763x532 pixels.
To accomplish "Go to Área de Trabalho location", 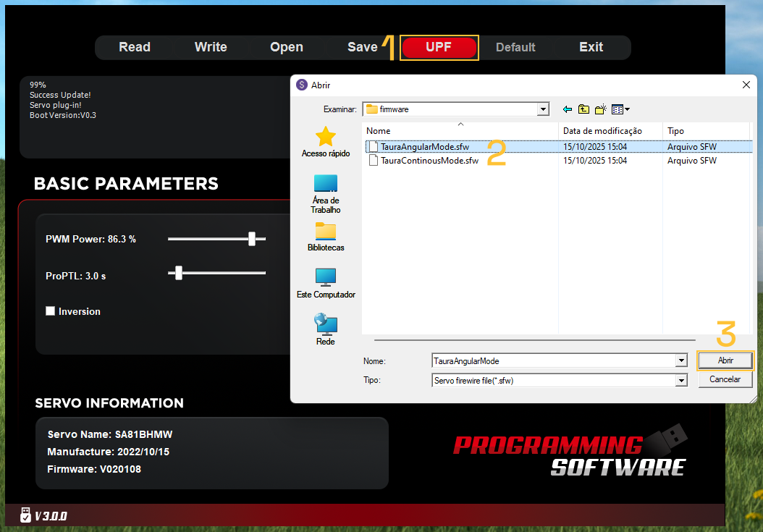I will tap(326, 193).
